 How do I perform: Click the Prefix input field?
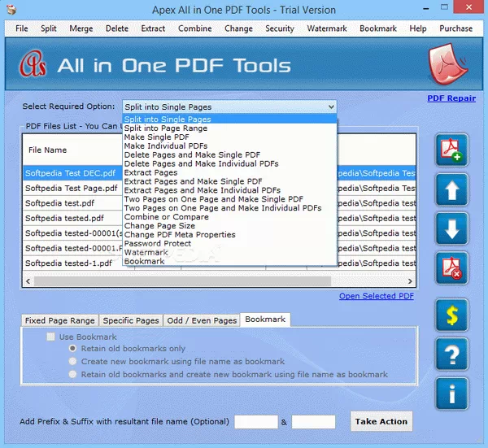coord(256,422)
